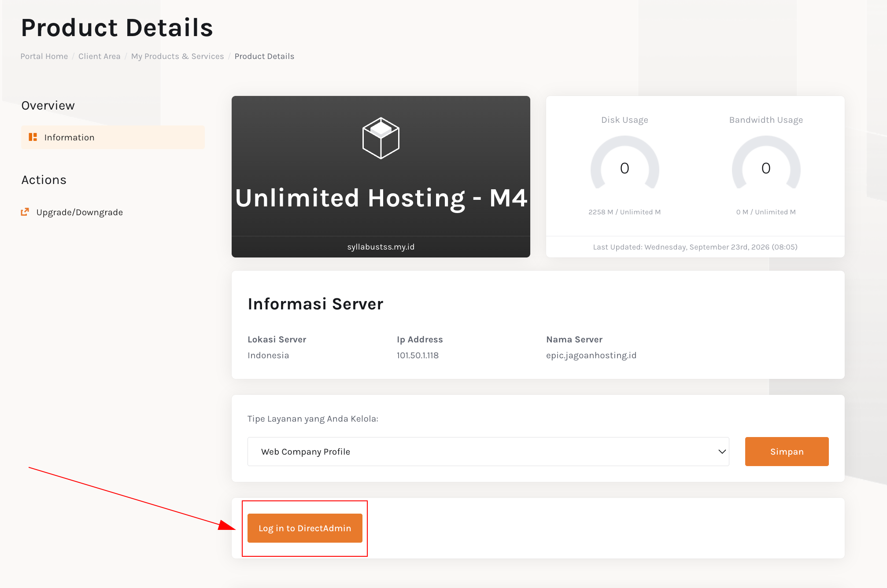
Task: Click the Nama Server label
Action: 574,339
